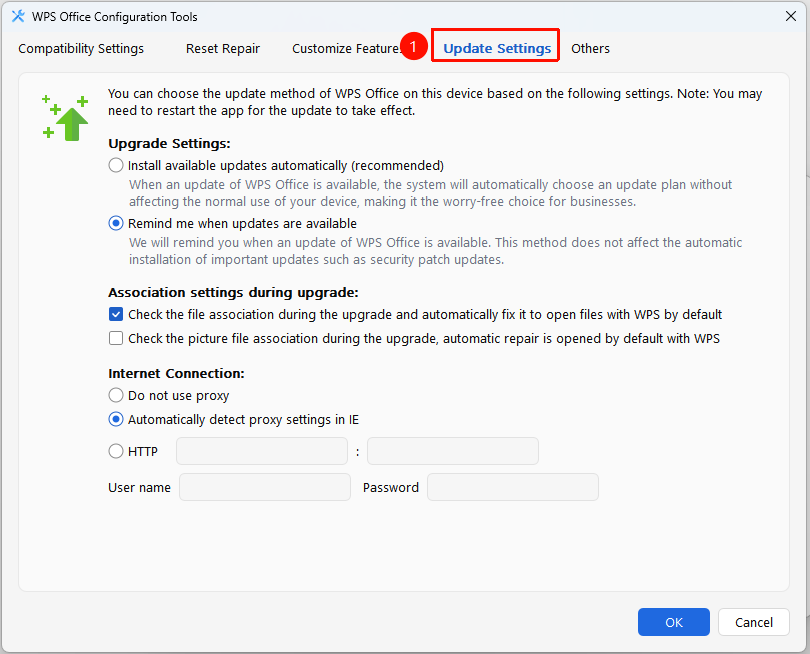Select the HTTP proxy radio button
The width and height of the screenshot is (810, 654).
(x=116, y=451)
